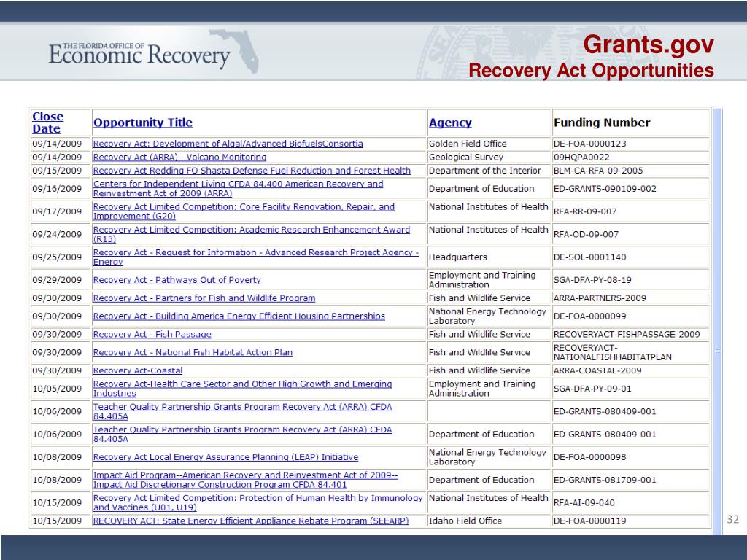Select funding number ED-GRANTS-090109-002
This screenshot has width=747, height=560.
[605, 189]
